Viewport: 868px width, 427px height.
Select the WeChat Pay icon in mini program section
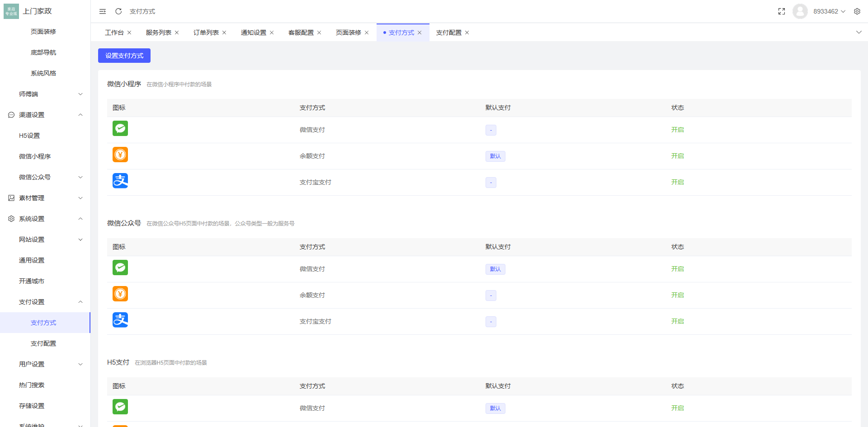pyautogui.click(x=120, y=128)
